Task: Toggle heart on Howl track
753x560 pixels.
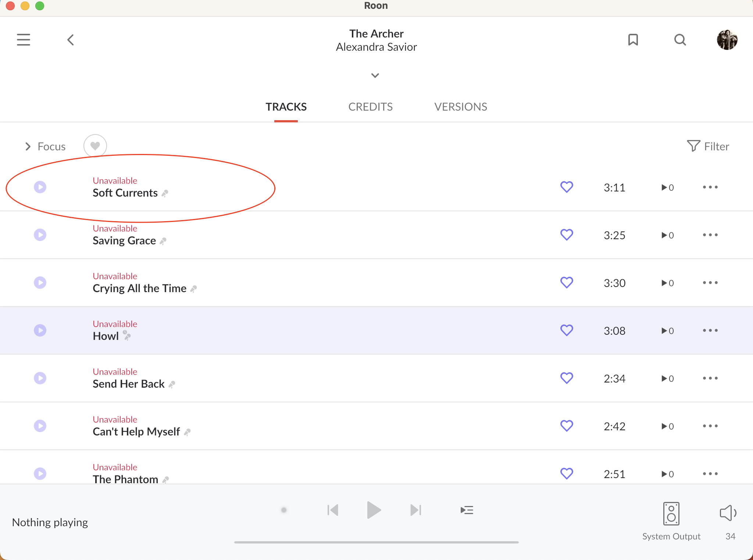Action: [x=567, y=330]
